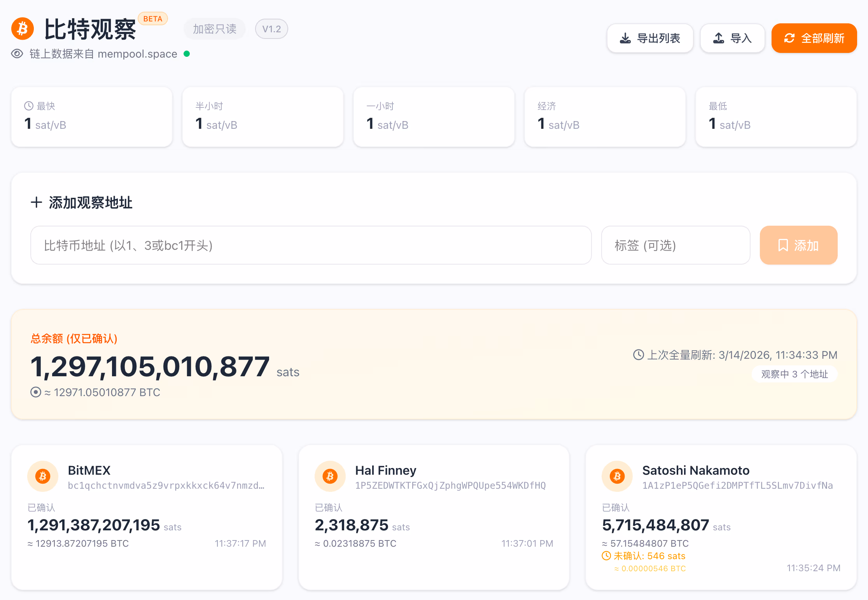Image resolution: width=868 pixels, height=600 pixels.
Task: Click the BitMEX card title
Action: point(89,470)
